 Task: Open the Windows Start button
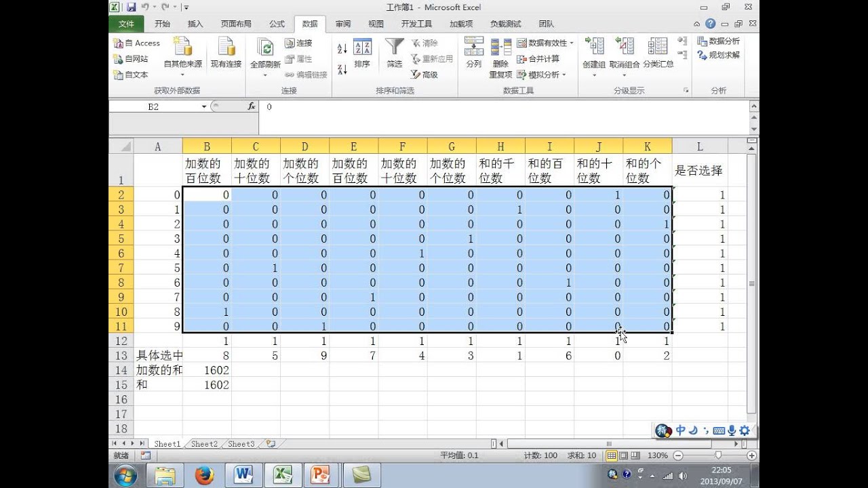(x=125, y=476)
